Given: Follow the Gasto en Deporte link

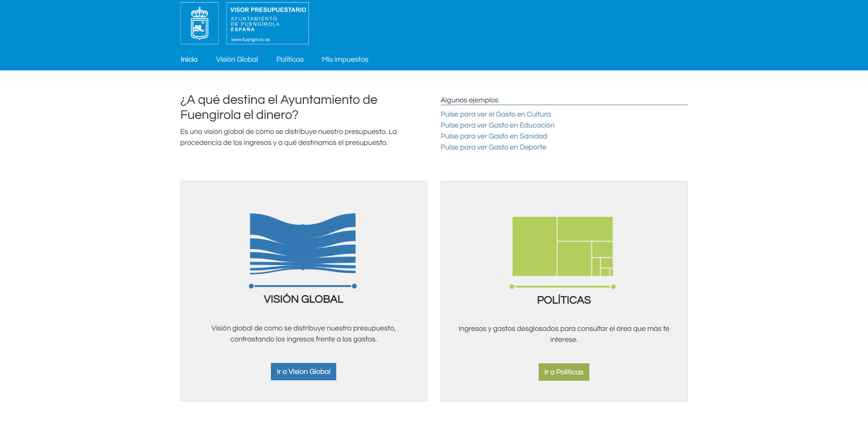Looking at the screenshot, I should point(493,147).
